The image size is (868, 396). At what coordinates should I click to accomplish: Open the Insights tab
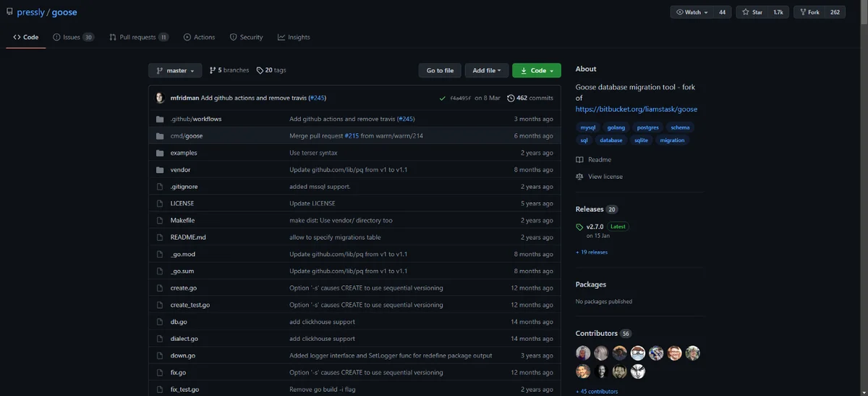click(294, 37)
